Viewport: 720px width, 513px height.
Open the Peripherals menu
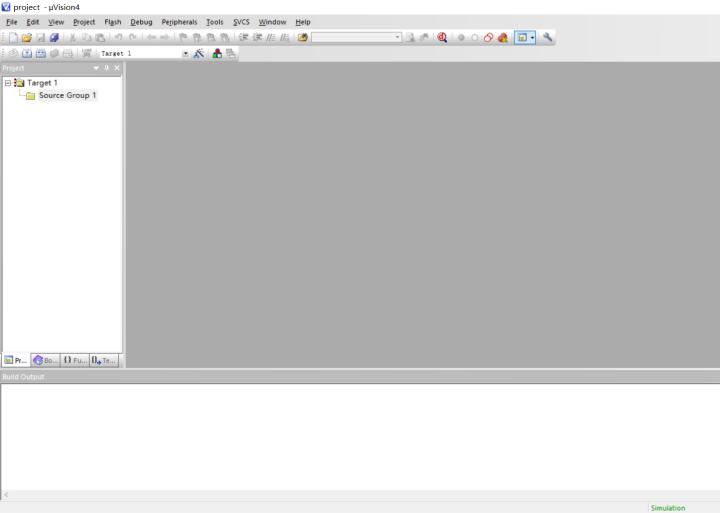coord(179,22)
